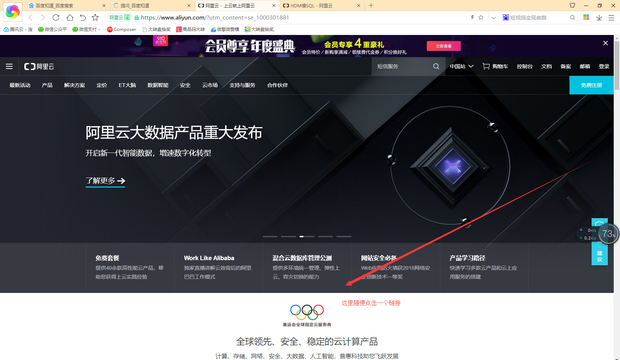Click the cyan floating sidebar top icon
620x360 pixels.
pyautogui.click(x=599, y=224)
